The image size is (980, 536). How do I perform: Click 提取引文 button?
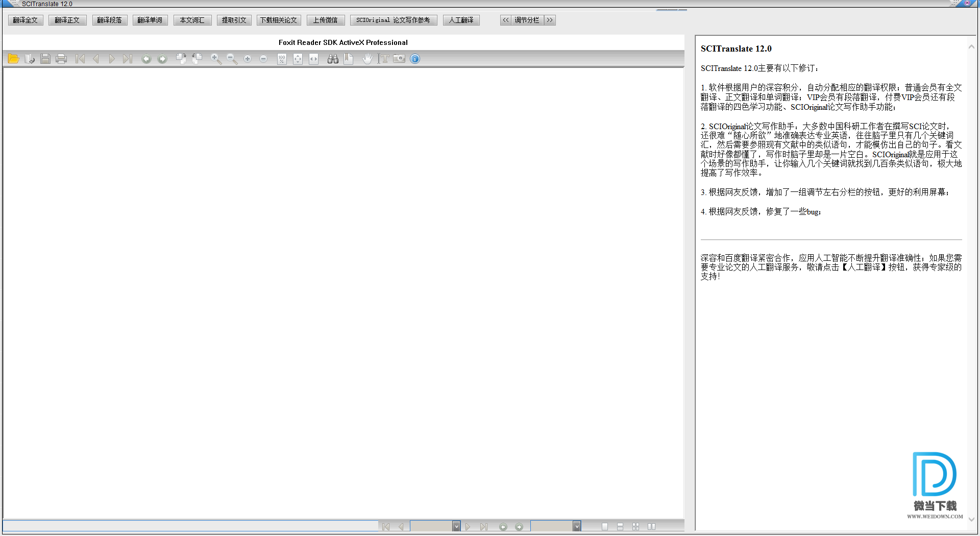(x=234, y=20)
